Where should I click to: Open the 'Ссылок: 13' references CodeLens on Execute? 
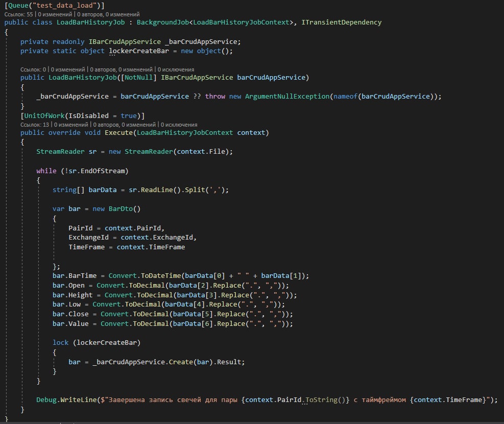pos(35,125)
